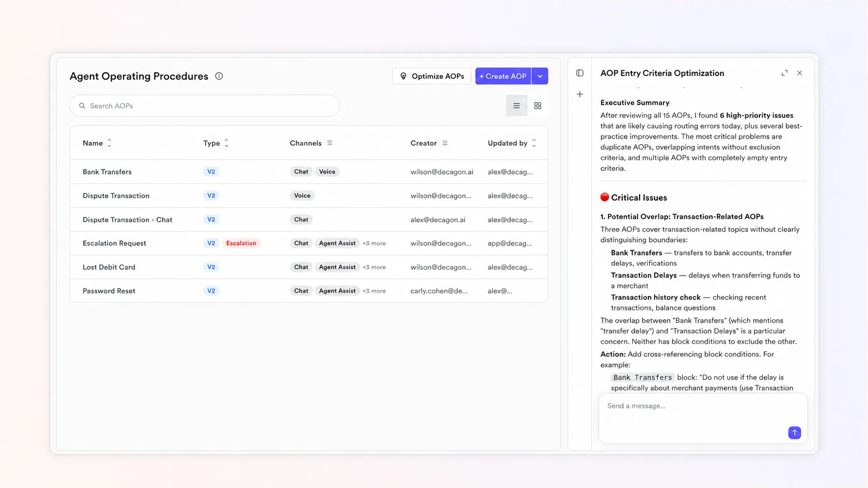Expand +3 more channels on Escalation Request
This screenshot has height=488, width=868.
coord(374,243)
